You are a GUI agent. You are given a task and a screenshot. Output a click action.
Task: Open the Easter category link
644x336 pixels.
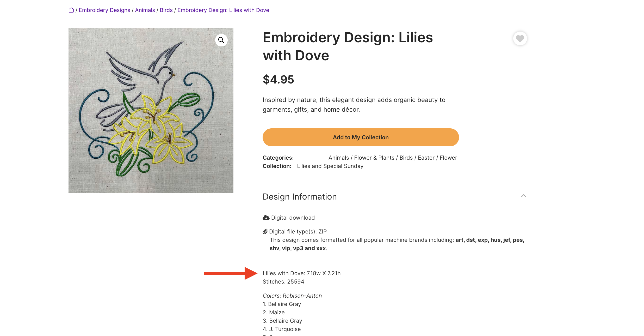426,158
